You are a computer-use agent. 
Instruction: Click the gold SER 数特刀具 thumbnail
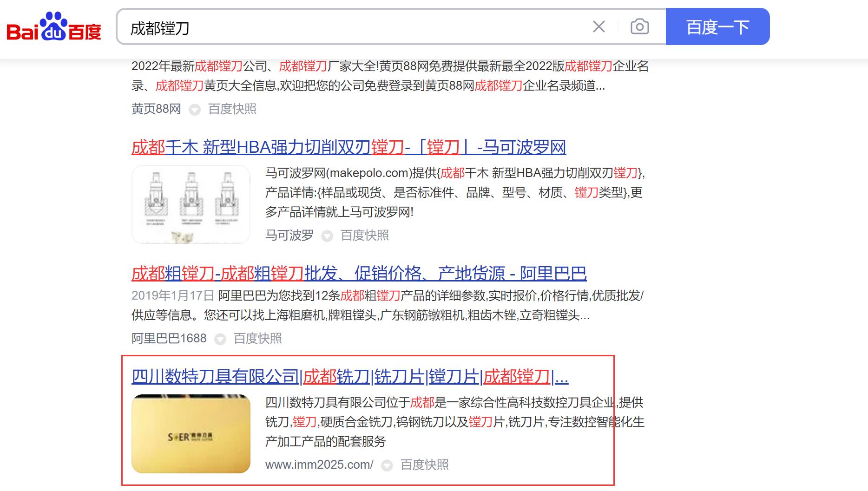coord(191,434)
